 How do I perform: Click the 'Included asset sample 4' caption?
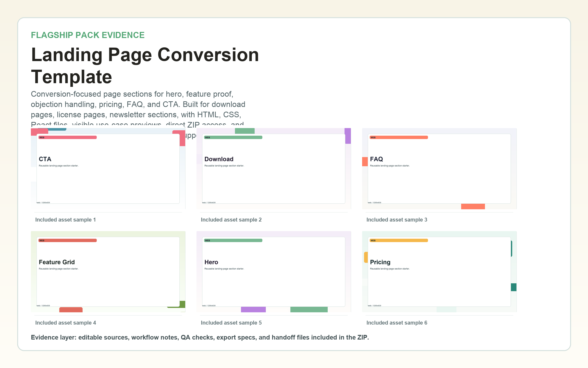click(66, 323)
